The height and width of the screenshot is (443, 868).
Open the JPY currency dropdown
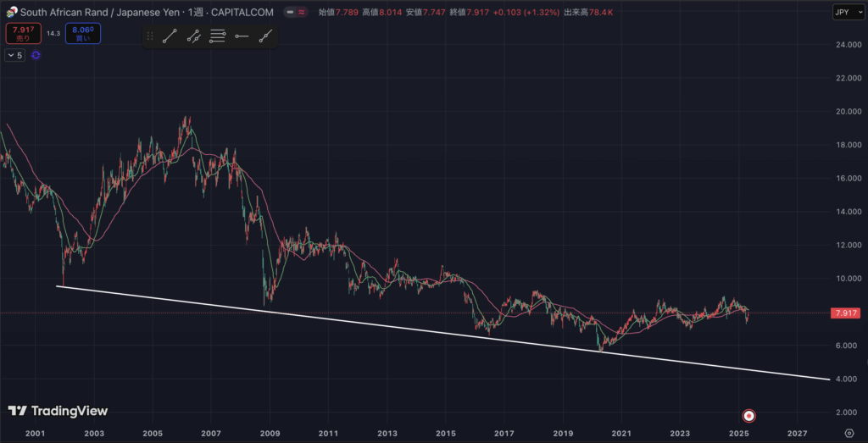(848, 12)
